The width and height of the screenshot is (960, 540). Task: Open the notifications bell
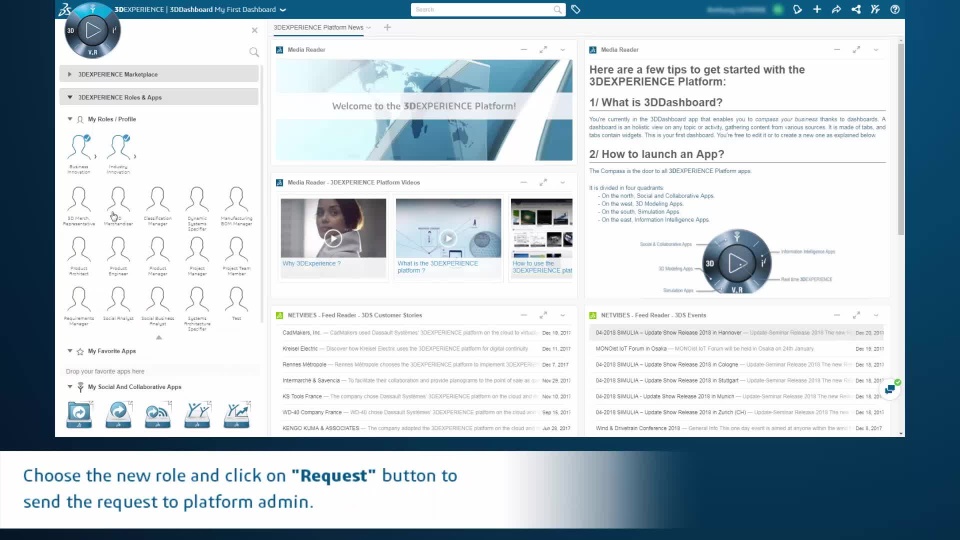click(797, 9)
